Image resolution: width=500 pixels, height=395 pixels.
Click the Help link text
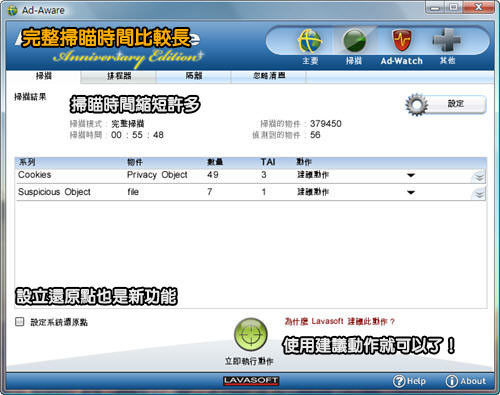416,381
